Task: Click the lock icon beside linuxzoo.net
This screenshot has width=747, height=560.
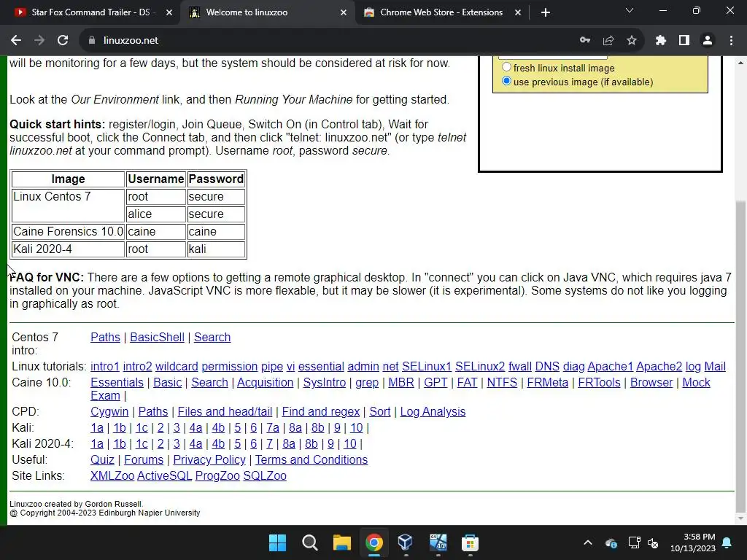Action: point(92,41)
